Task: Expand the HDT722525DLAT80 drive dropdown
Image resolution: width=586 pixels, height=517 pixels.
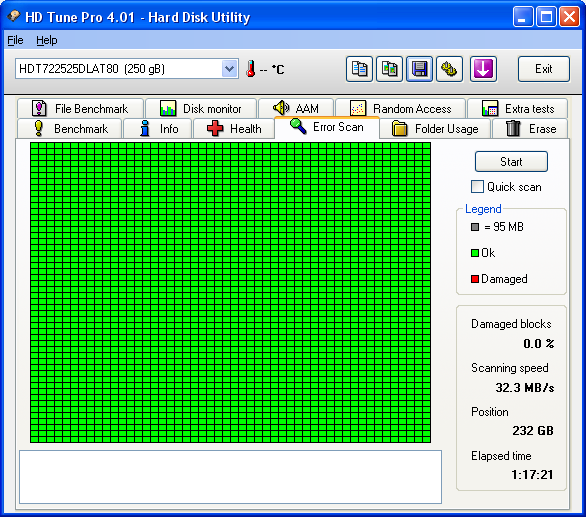Action: pos(229,69)
